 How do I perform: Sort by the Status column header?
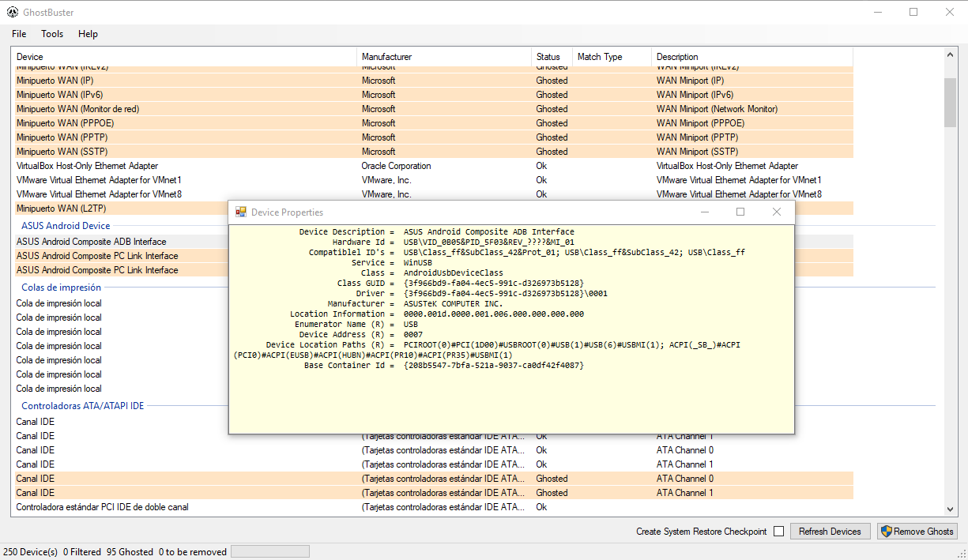point(552,57)
